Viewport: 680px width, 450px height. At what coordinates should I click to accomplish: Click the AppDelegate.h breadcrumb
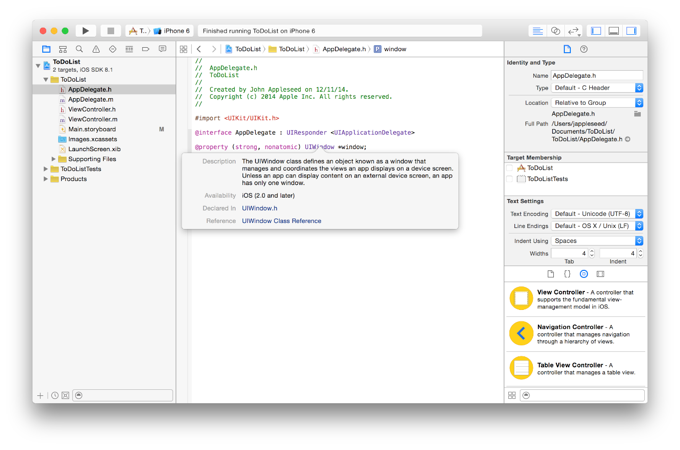coord(340,49)
